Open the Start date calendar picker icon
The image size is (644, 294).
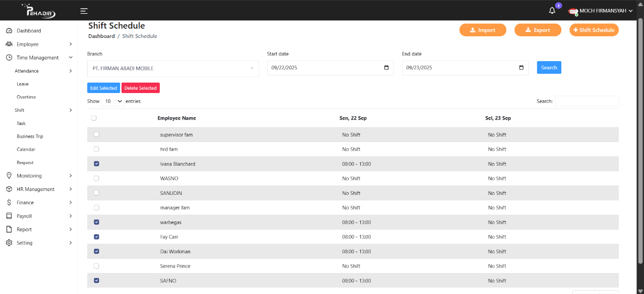[386, 68]
